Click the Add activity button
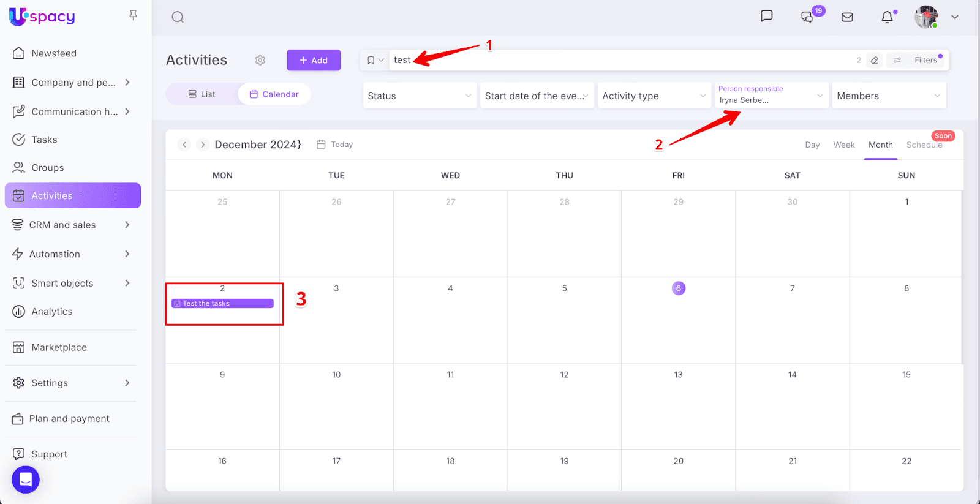 [x=314, y=60]
